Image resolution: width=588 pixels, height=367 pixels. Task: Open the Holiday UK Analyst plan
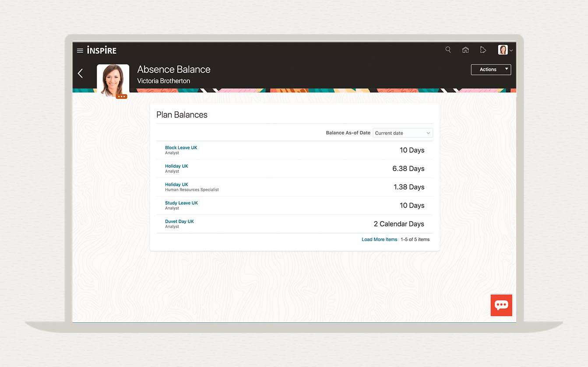click(x=176, y=166)
